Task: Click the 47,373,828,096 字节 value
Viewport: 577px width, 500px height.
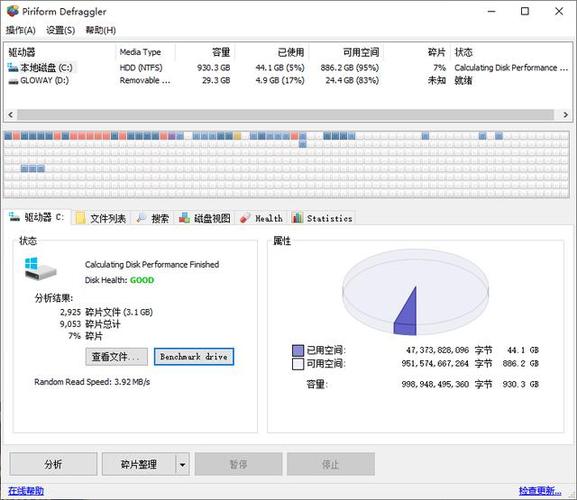Action: pyautogui.click(x=449, y=350)
